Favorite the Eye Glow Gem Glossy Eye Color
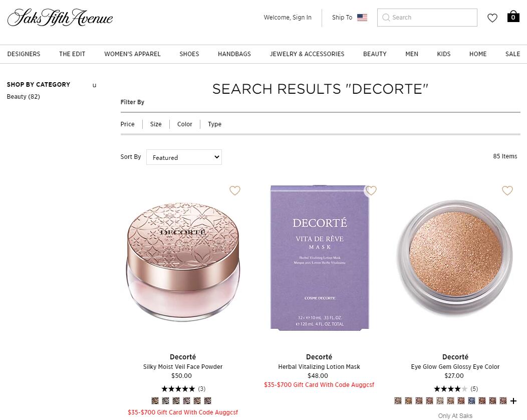This screenshot has height=420, width=527. coord(507,190)
